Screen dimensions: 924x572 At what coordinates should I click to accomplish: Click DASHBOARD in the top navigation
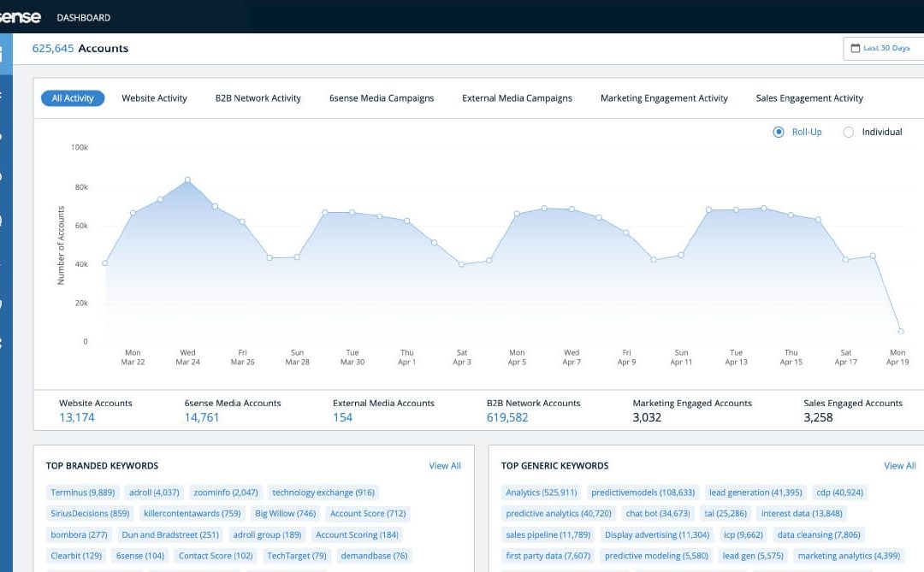tap(84, 18)
